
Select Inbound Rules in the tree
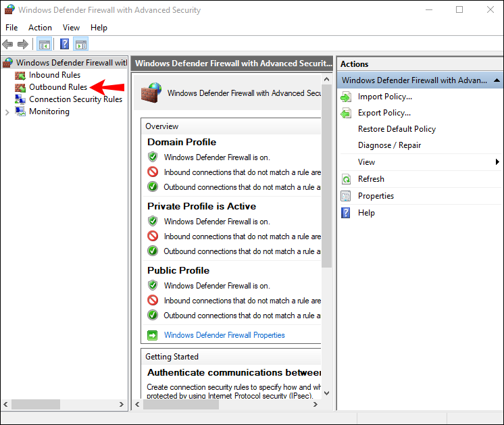tap(55, 75)
